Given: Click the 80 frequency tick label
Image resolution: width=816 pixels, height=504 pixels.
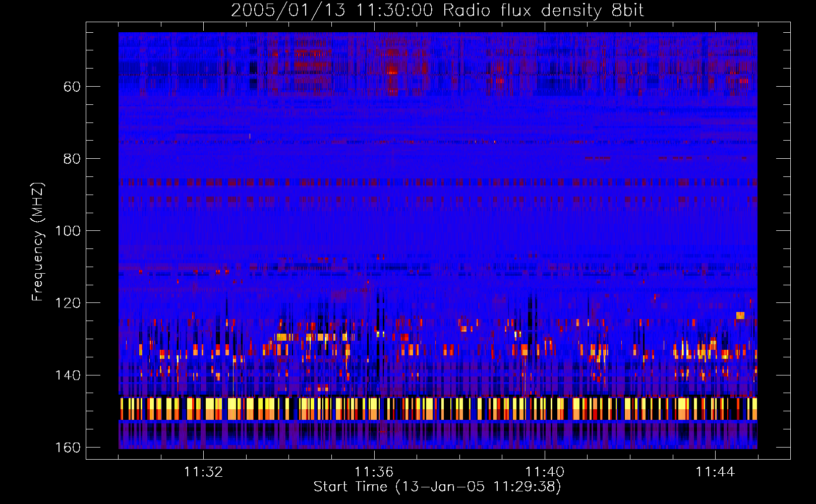Looking at the screenshot, I should pyautogui.click(x=72, y=159).
